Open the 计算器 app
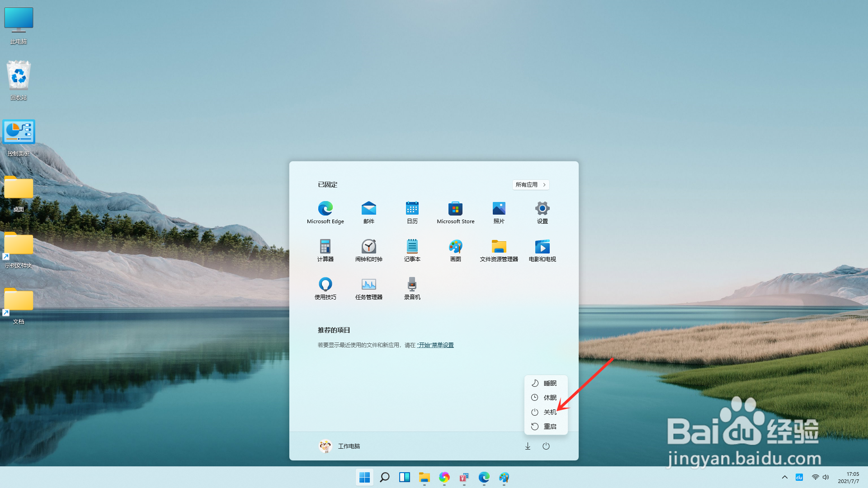Viewport: 868px width, 488px height. (x=325, y=250)
